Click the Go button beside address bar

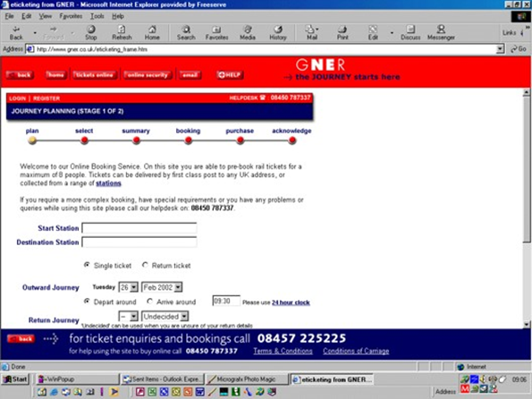tap(519, 49)
